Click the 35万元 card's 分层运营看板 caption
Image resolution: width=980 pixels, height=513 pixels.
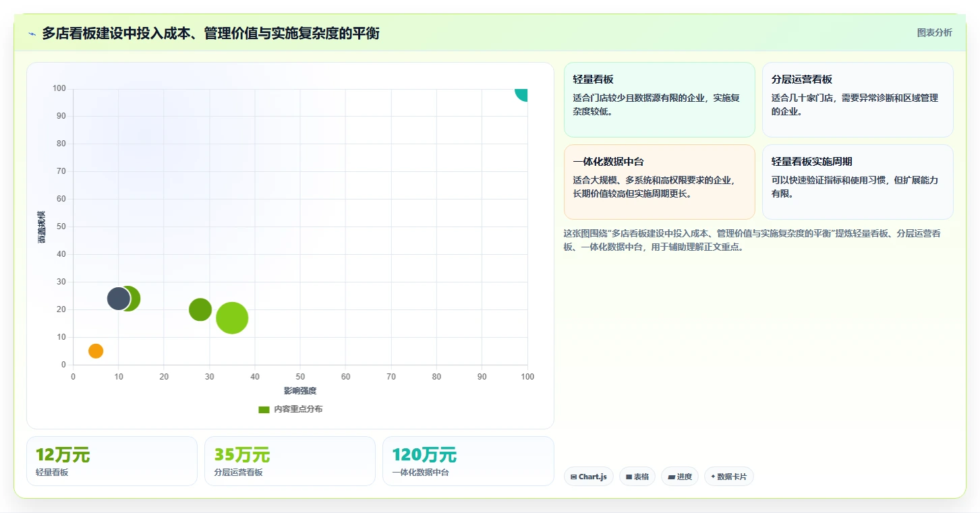coord(238,473)
